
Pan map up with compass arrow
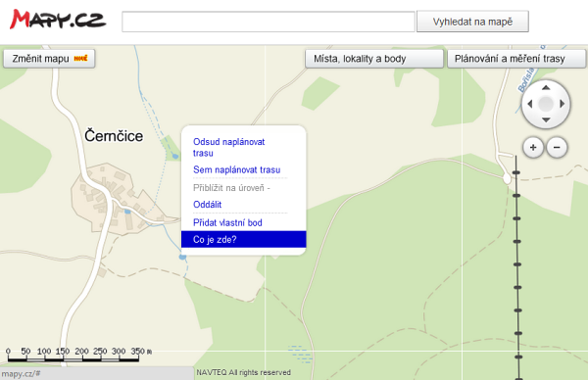coord(546,88)
